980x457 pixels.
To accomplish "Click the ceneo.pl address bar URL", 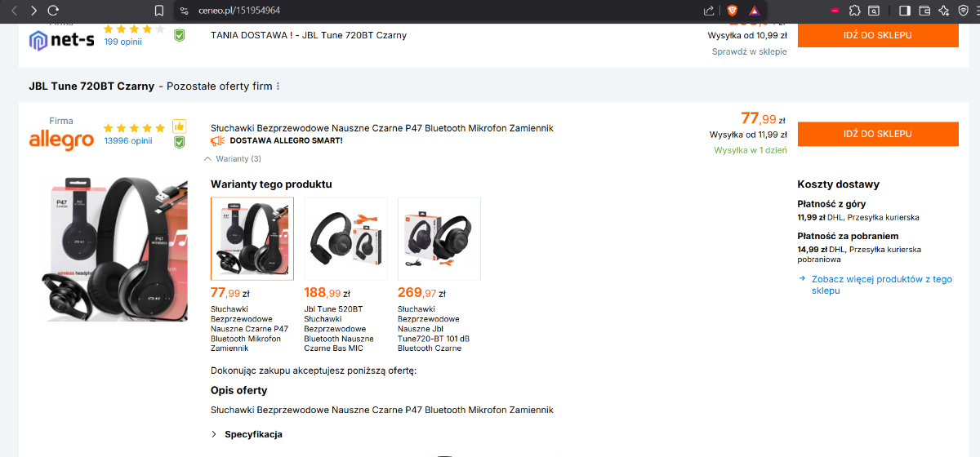I will tap(239, 11).
